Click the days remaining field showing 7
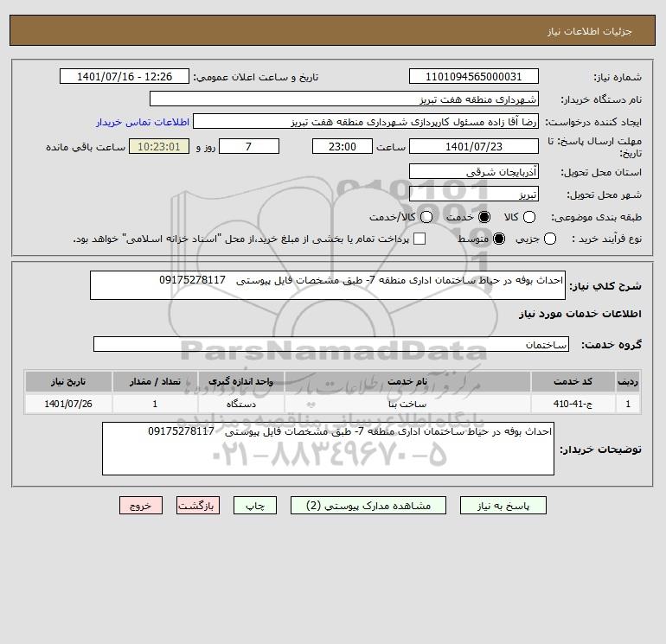Screen dimensions: 666x644 [249, 146]
